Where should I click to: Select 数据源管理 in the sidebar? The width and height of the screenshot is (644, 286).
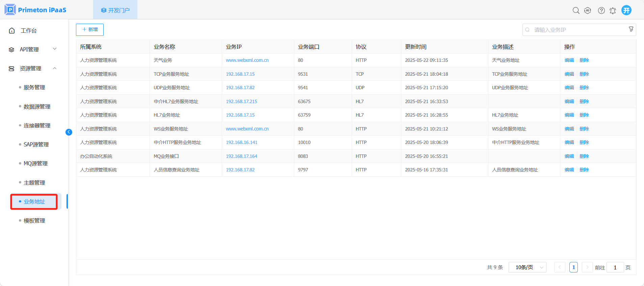pyautogui.click(x=37, y=106)
